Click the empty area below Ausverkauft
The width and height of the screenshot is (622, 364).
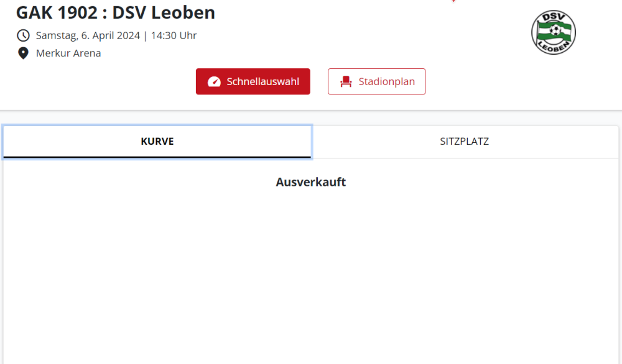pos(310,273)
